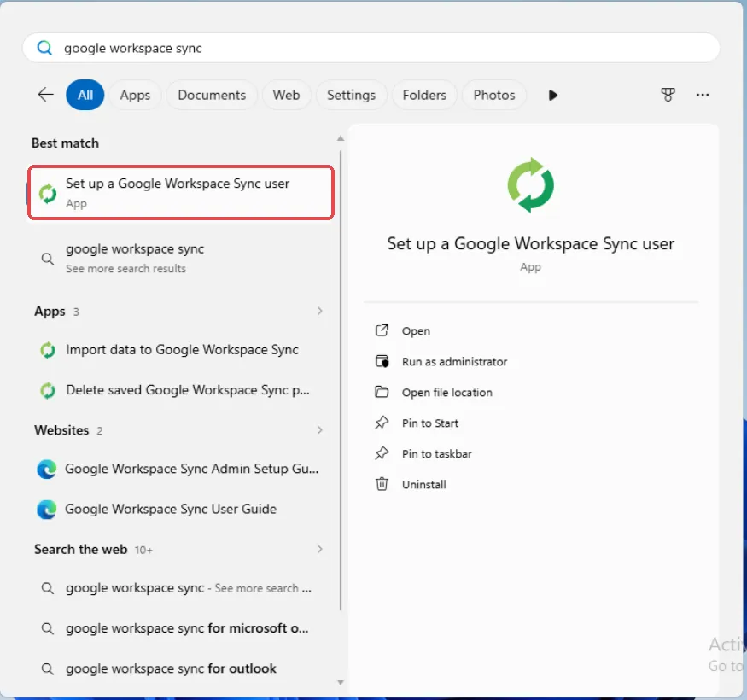Open 'Google Workspace Sync User Guide' website

tap(180, 510)
